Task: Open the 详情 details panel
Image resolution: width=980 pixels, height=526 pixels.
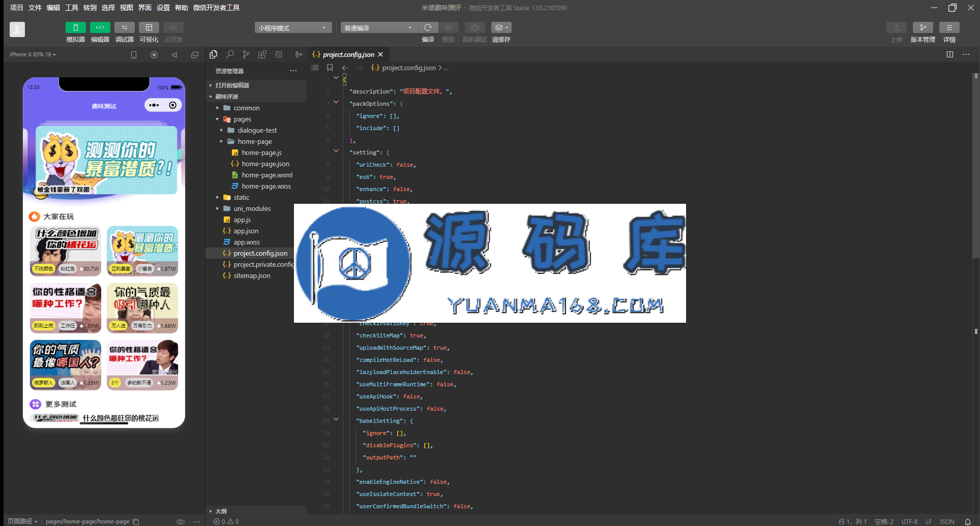Action: tap(949, 27)
